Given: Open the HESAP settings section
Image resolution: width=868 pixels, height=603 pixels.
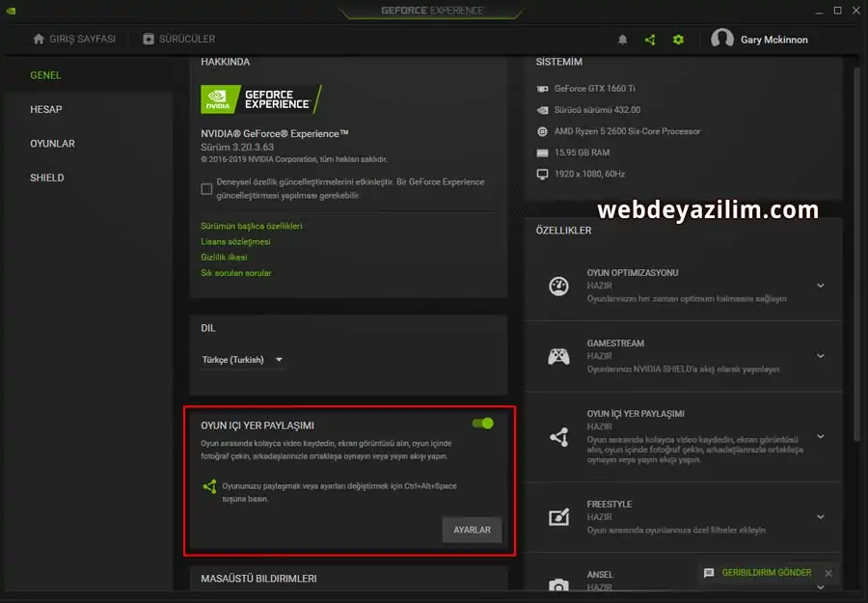Looking at the screenshot, I should pos(46,110).
